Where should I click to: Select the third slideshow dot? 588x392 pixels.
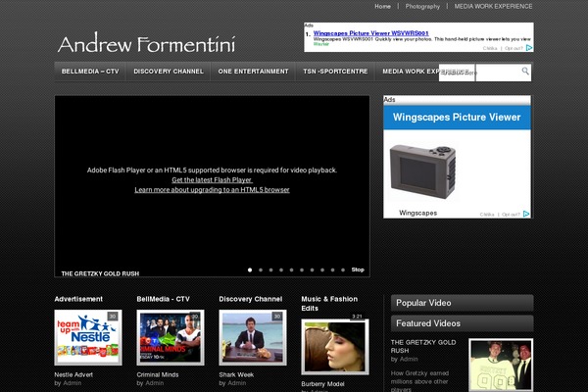tap(270, 270)
